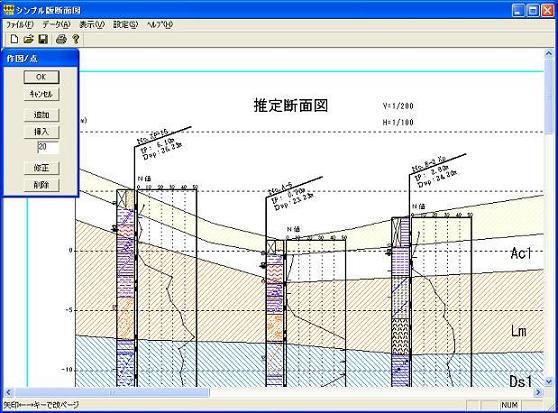Viewport: 558px width, 413px height.
Task: Print the section drawing with printer icon
Action: click(62, 39)
